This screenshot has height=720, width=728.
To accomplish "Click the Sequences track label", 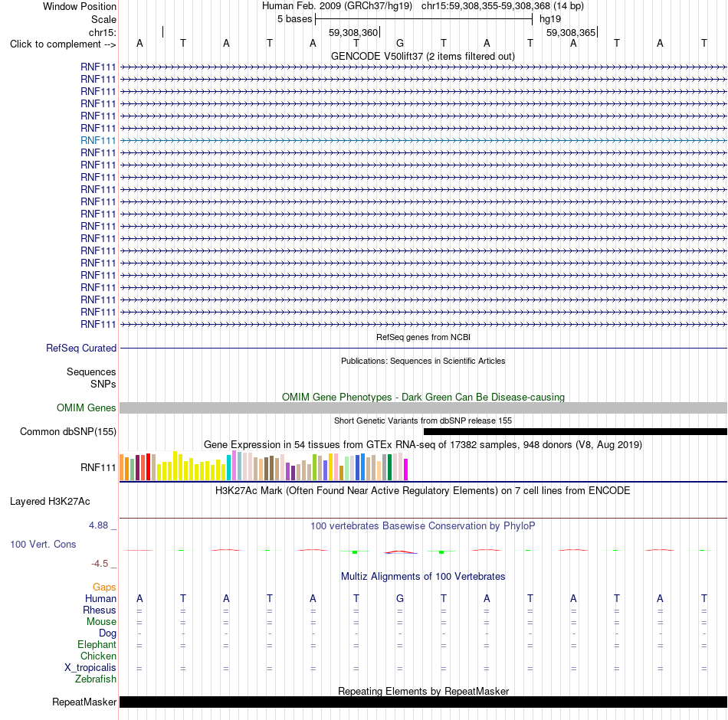I will (x=91, y=371).
